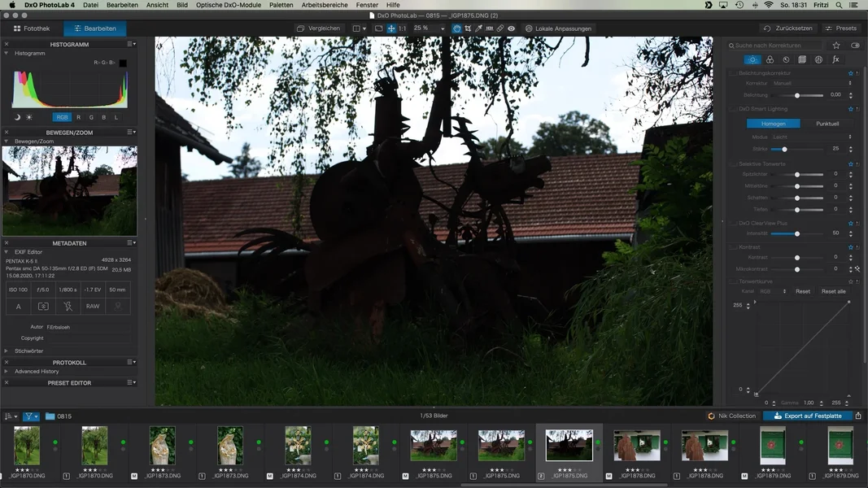The height and width of the screenshot is (488, 868).
Task: Enable DxO ClearView Plus checkbox
Action: pyautogui.click(x=734, y=223)
